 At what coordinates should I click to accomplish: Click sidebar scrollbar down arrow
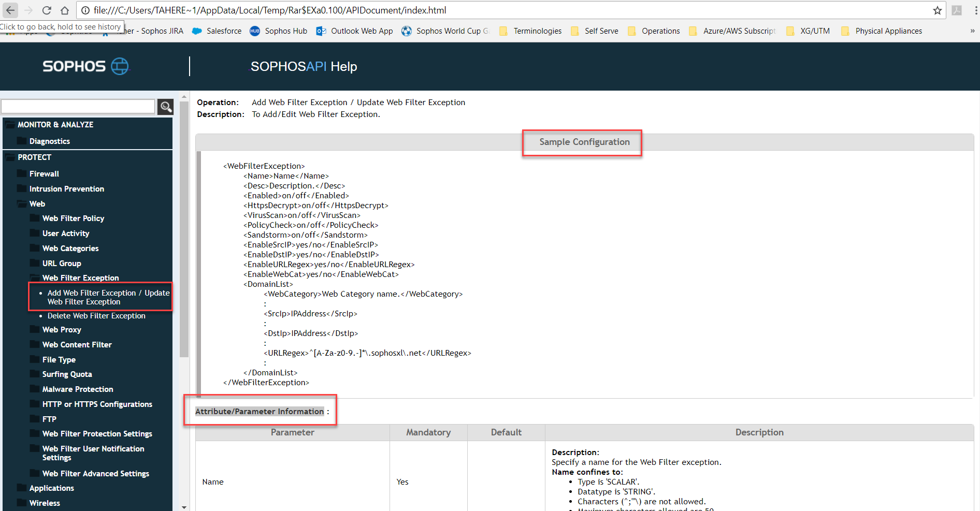click(x=184, y=507)
